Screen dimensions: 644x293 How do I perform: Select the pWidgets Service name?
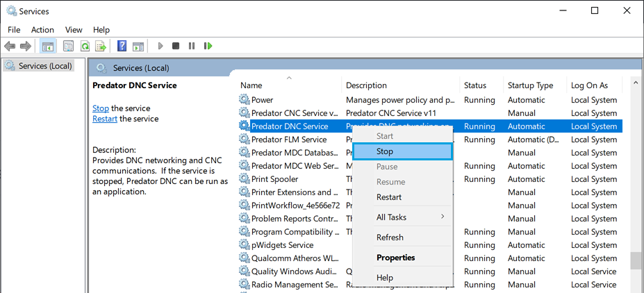point(282,245)
